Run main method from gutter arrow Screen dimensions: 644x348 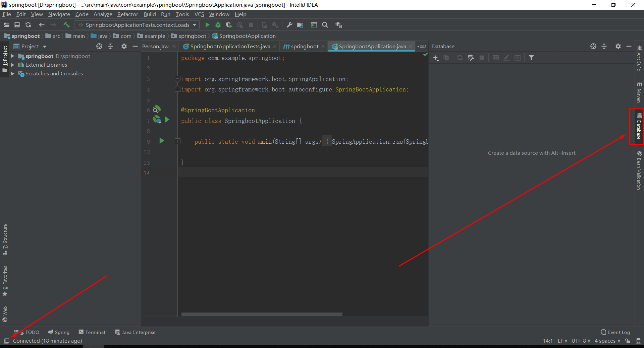(x=162, y=141)
